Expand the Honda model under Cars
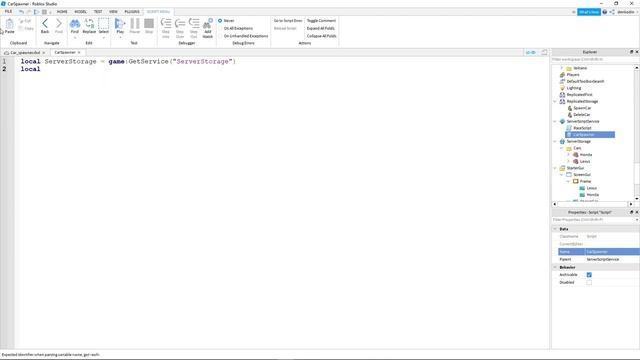Image resolution: width=640 pixels, height=360 pixels. (568, 155)
